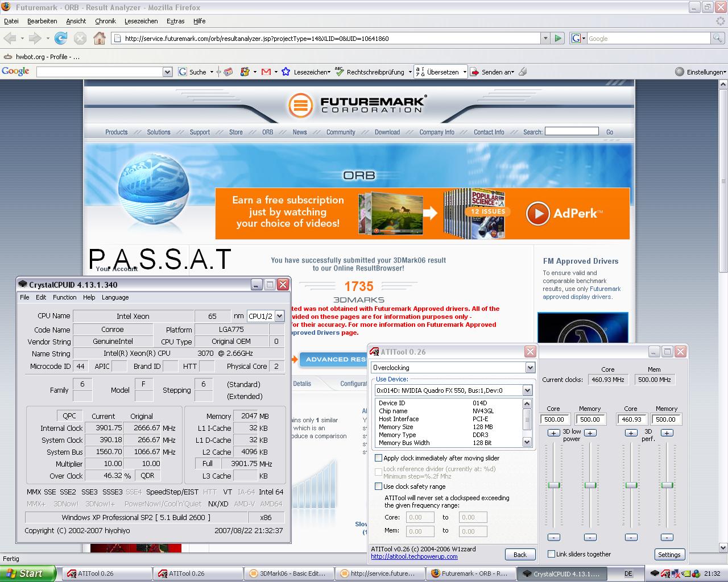
Task: Click the highlighter pen icon on Google toolbar
Action: pos(523,72)
